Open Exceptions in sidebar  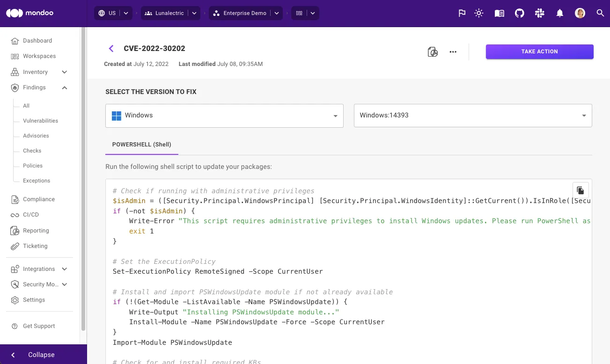pyautogui.click(x=37, y=181)
